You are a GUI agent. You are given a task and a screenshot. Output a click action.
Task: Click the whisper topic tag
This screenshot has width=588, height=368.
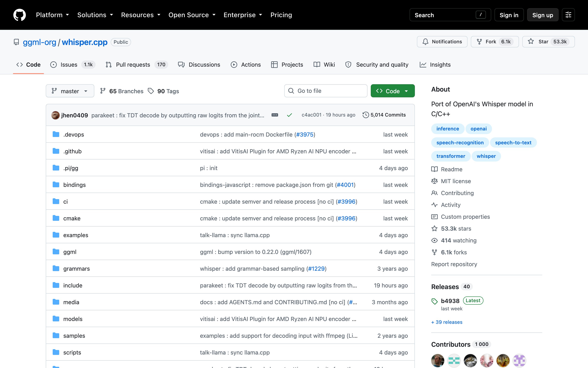tap(486, 156)
